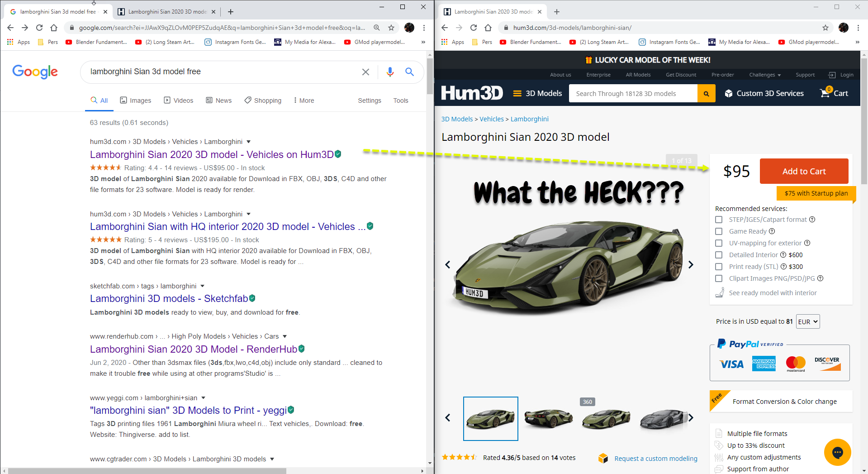Reload the Hum3D page

(474, 28)
